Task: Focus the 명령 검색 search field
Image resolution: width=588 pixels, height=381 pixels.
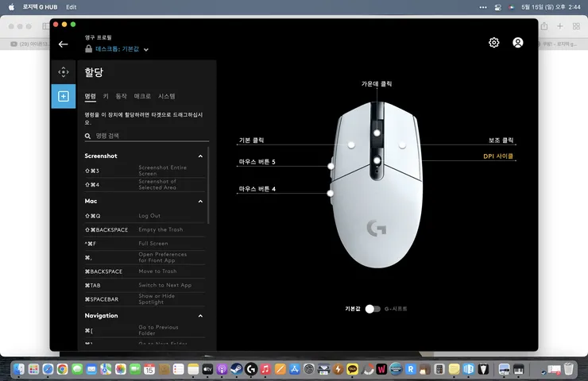Action: coord(147,136)
